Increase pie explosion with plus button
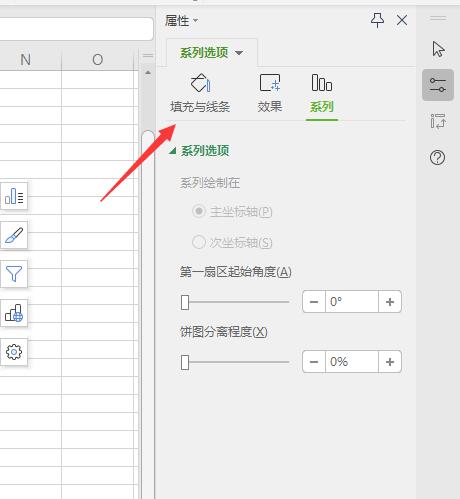 pos(390,362)
